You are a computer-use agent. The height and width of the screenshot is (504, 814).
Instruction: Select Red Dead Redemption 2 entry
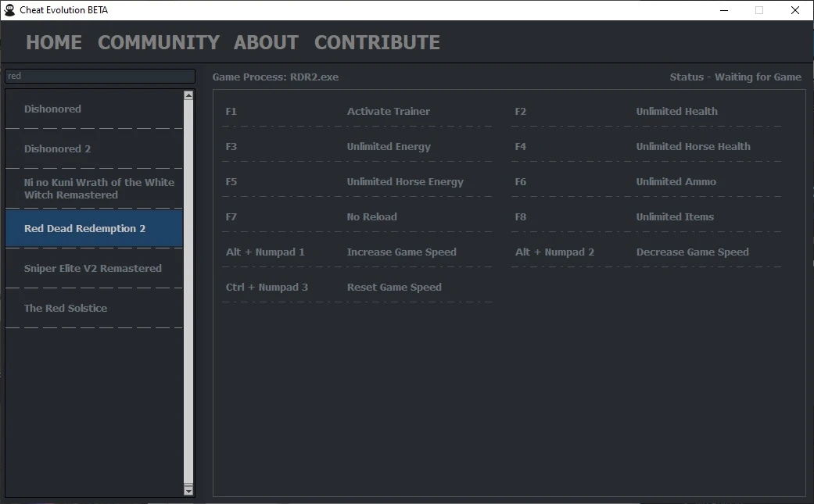[x=94, y=229]
